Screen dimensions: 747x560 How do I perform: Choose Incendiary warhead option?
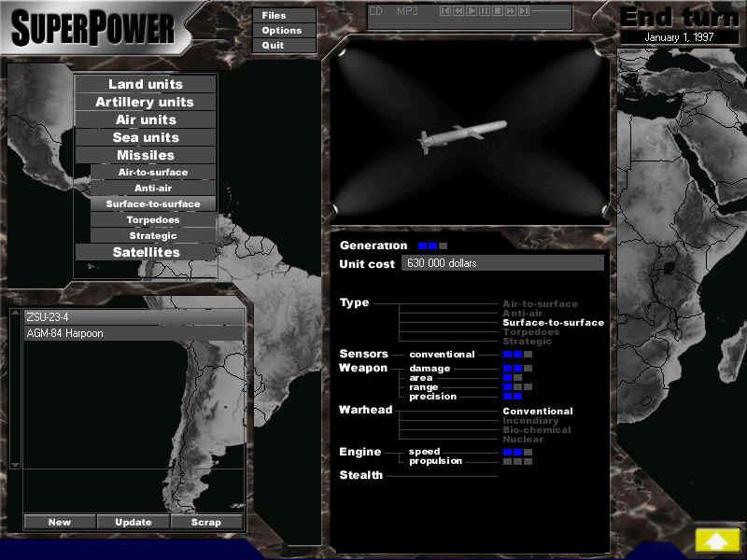tap(530, 421)
